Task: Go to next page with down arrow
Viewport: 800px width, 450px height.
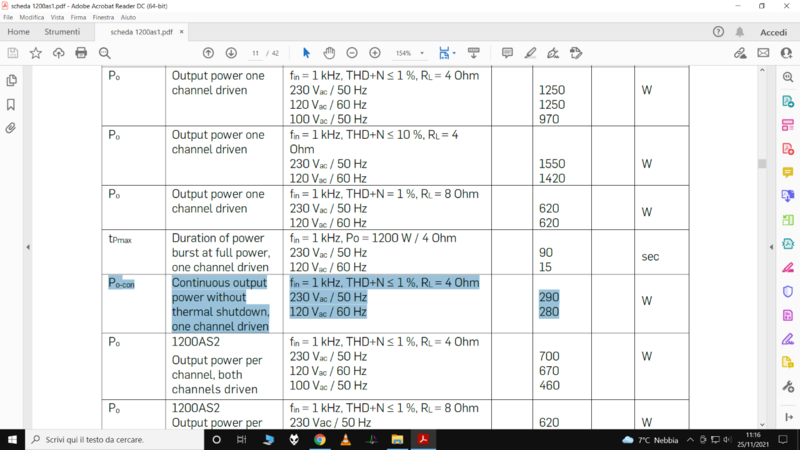Action: [231, 53]
